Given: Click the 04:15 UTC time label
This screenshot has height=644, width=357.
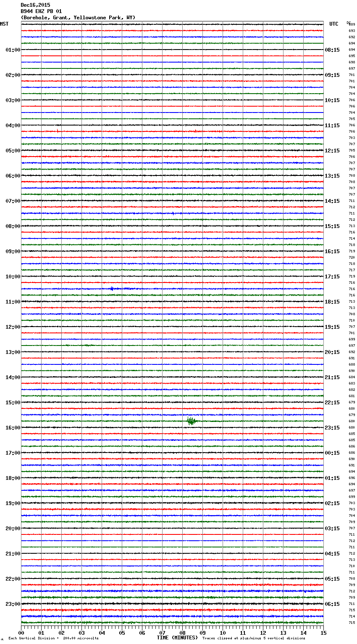Looking at the screenshot, I should 332,554.
